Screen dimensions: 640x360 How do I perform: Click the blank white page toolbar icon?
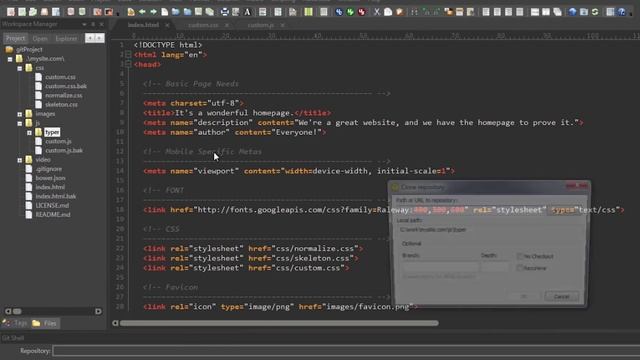(164, 12)
